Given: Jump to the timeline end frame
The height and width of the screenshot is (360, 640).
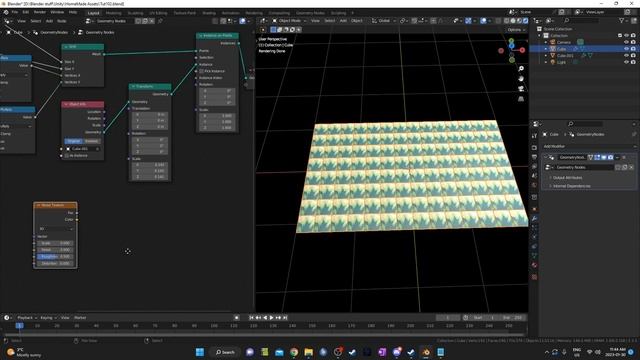Looking at the screenshot, I should pos(285,318).
